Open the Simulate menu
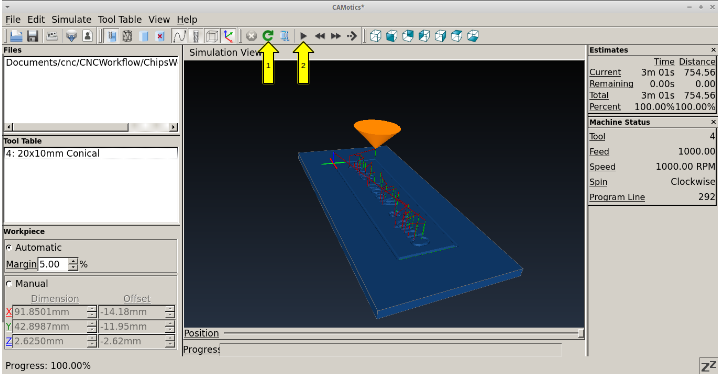This screenshot has width=721, height=374. click(x=71, y=19)
